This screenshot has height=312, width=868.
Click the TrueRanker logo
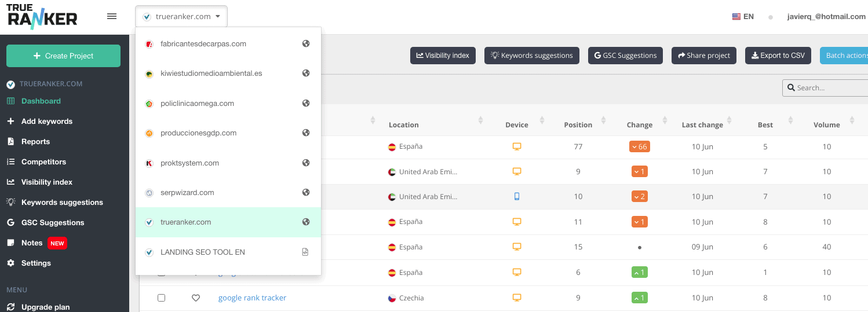click(42, 16)
